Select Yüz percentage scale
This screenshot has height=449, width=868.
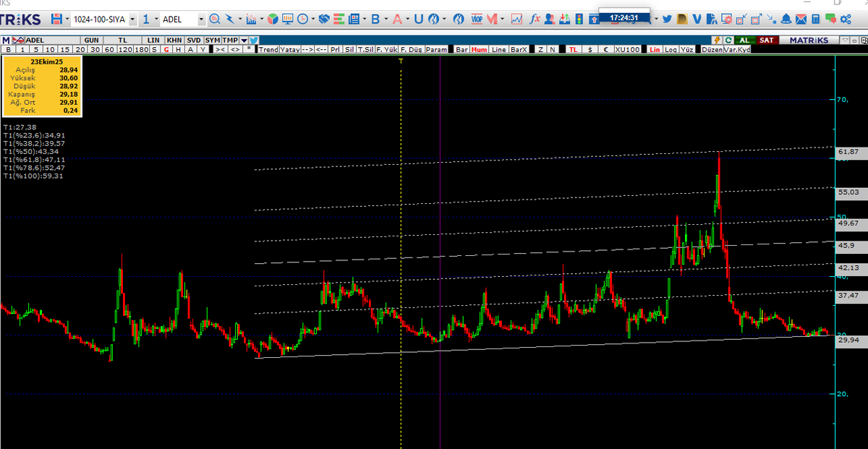(x=686, y=49)
